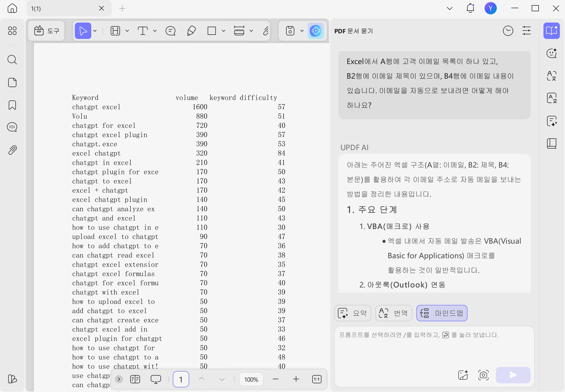Image resolution: width=565 pixels, height=392 pixels.
Task: Click the 요약 summarize button
Action: [x=353, y=313]
